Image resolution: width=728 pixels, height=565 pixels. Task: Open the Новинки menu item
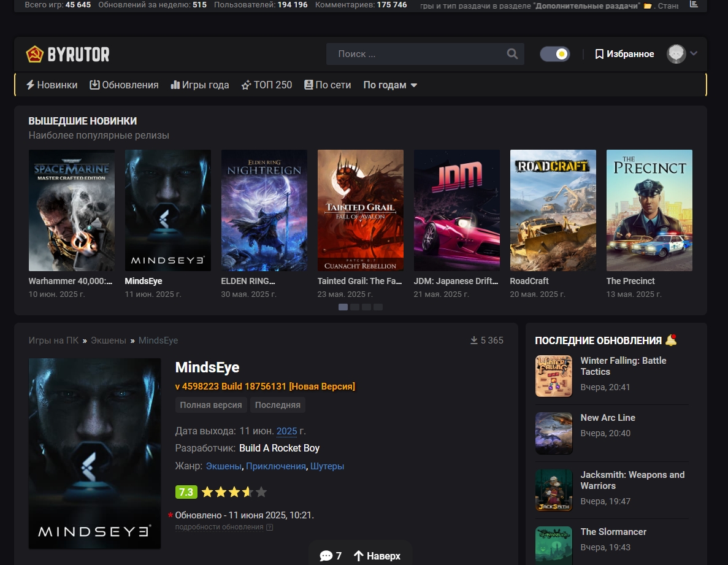(52, 85)
